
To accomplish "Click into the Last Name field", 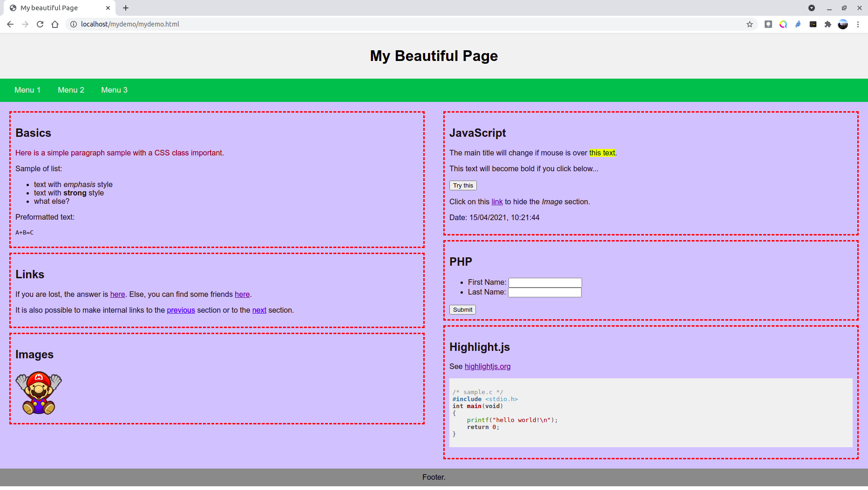I will tap(544, 292).
